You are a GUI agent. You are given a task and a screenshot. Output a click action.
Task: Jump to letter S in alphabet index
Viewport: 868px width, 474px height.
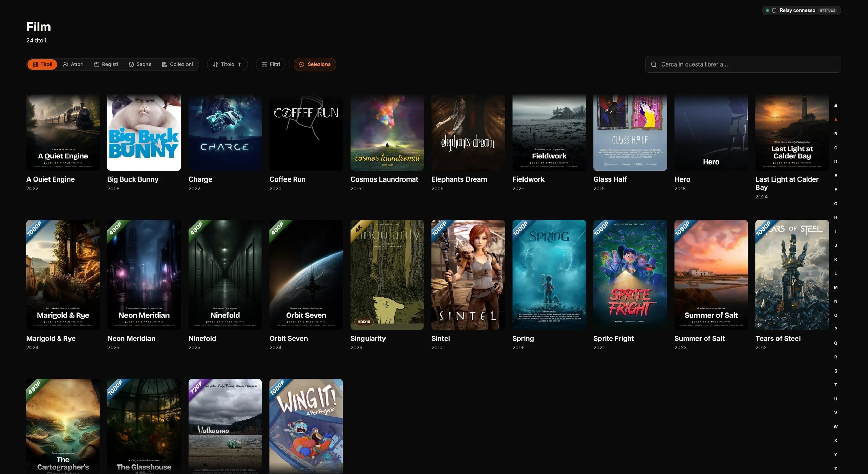pyautogui.click(x=836, y=371)
